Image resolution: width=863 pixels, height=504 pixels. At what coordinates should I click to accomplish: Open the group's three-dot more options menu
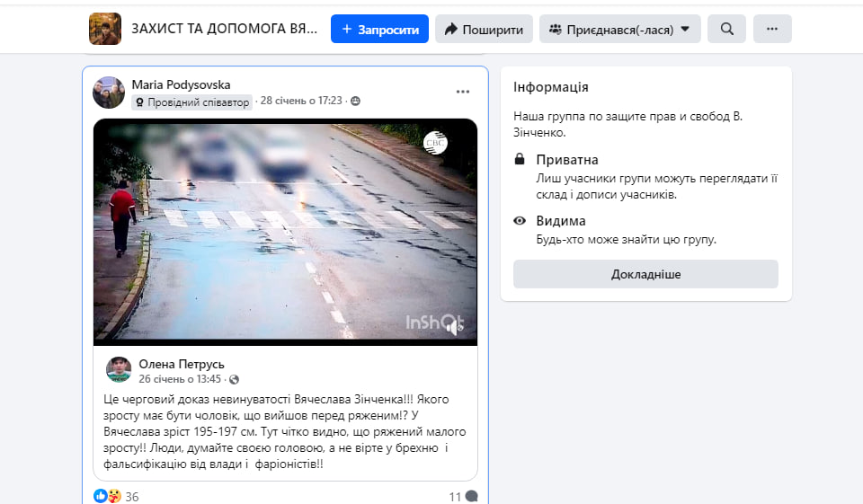(772, 29)
